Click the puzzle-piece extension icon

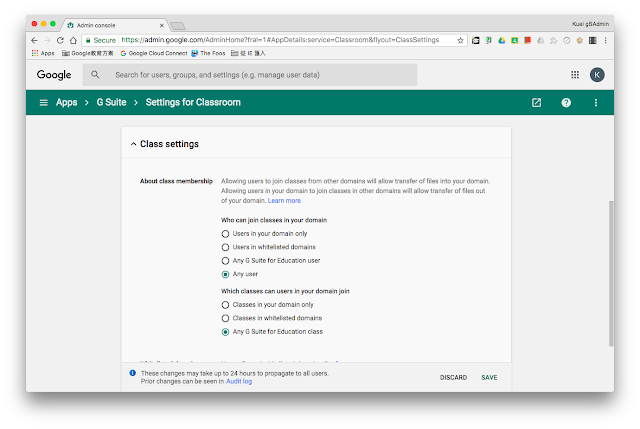553,40
